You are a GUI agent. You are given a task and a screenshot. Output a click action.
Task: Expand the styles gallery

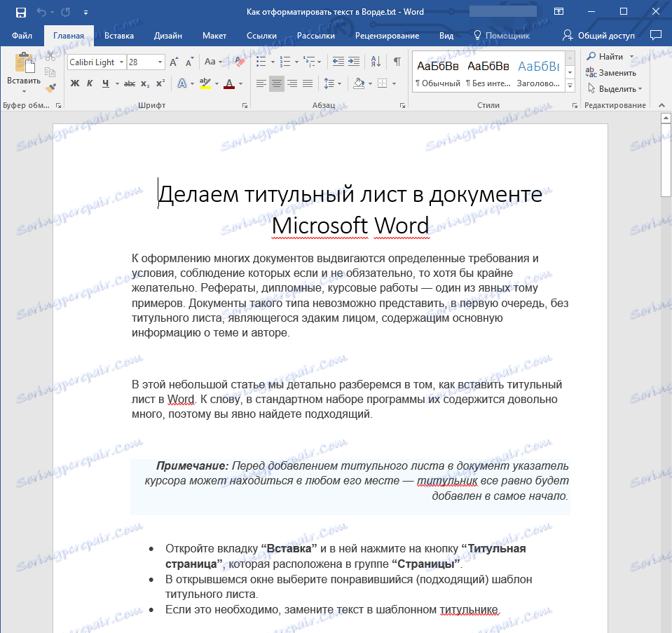point(569,86)
